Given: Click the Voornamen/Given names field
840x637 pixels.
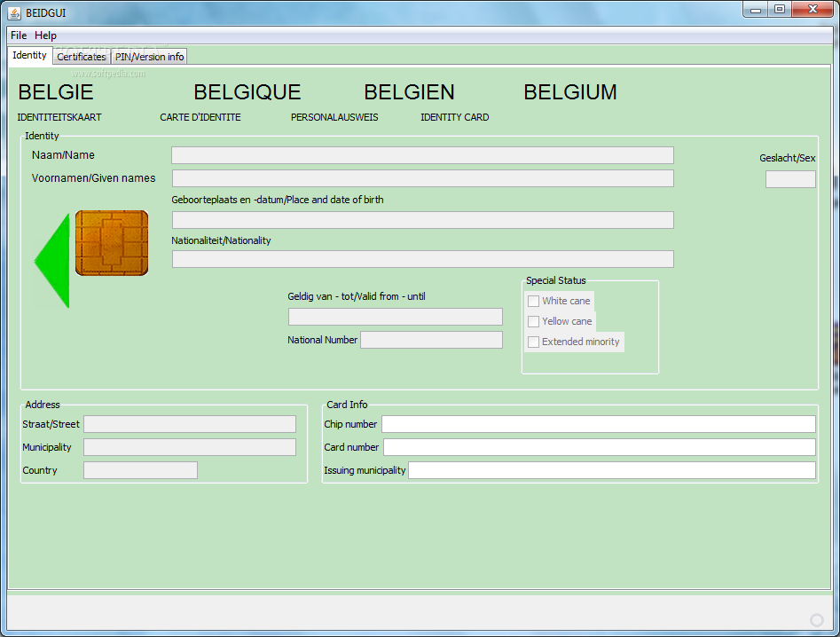Looking at the screenshot, I should pos(423,178).
